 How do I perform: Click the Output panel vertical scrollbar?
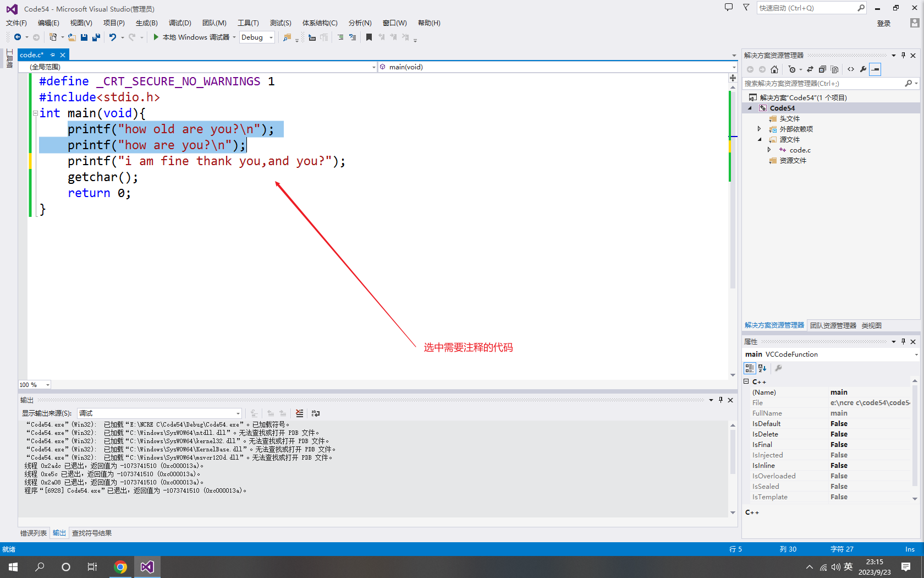[x=733, y=468]
